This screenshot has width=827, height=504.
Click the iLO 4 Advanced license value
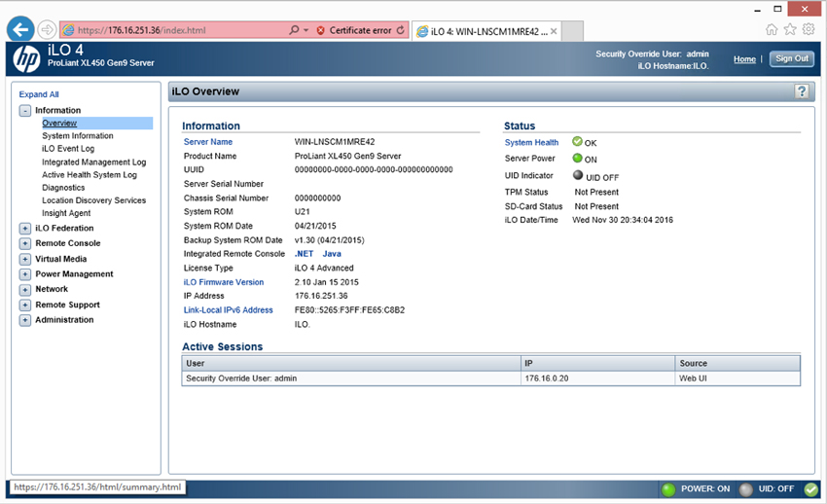(324, 268)
